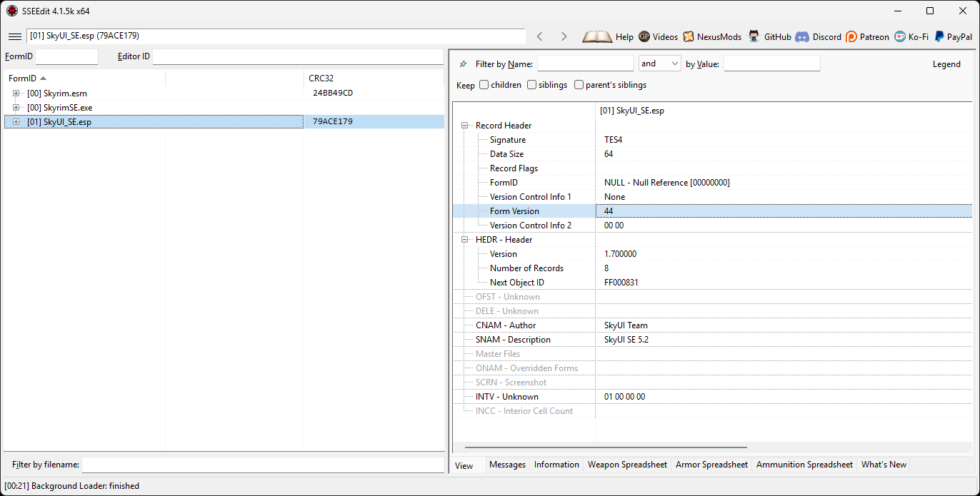The image size is (980, 496).
Task: Switch to the View tab
Action: [x=464, y=466]
